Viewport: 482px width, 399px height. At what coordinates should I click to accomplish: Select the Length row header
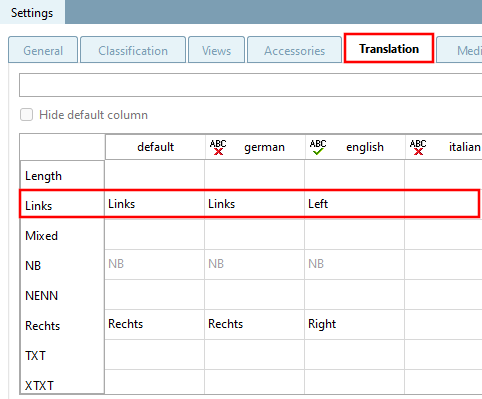[x=62, y=176]
